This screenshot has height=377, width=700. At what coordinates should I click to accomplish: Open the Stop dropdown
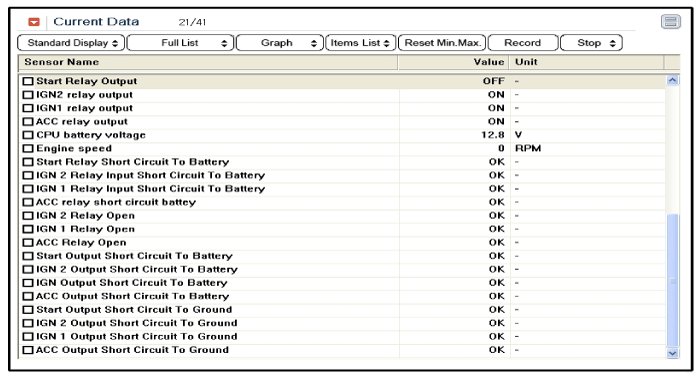[592, 43]
